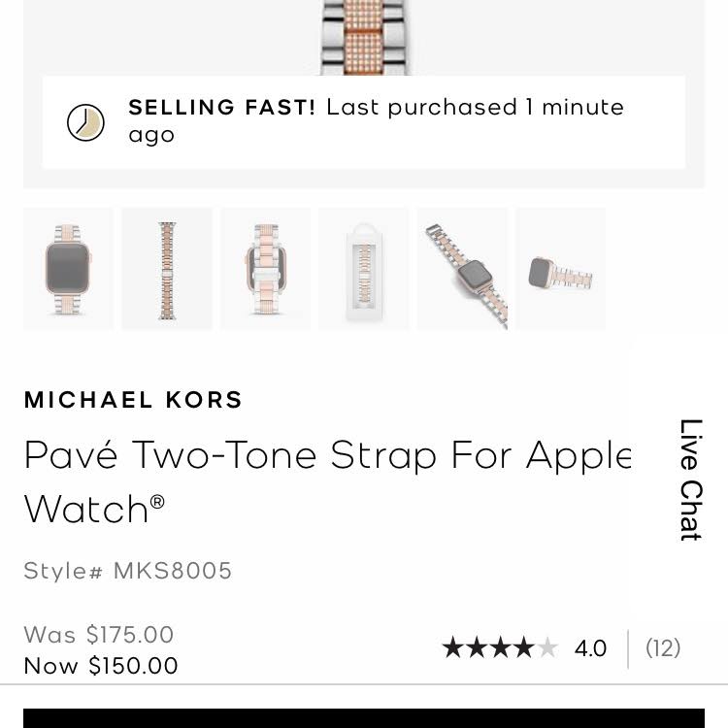
Task: Click the Was $175.00 original price
Action: [99, 635]
